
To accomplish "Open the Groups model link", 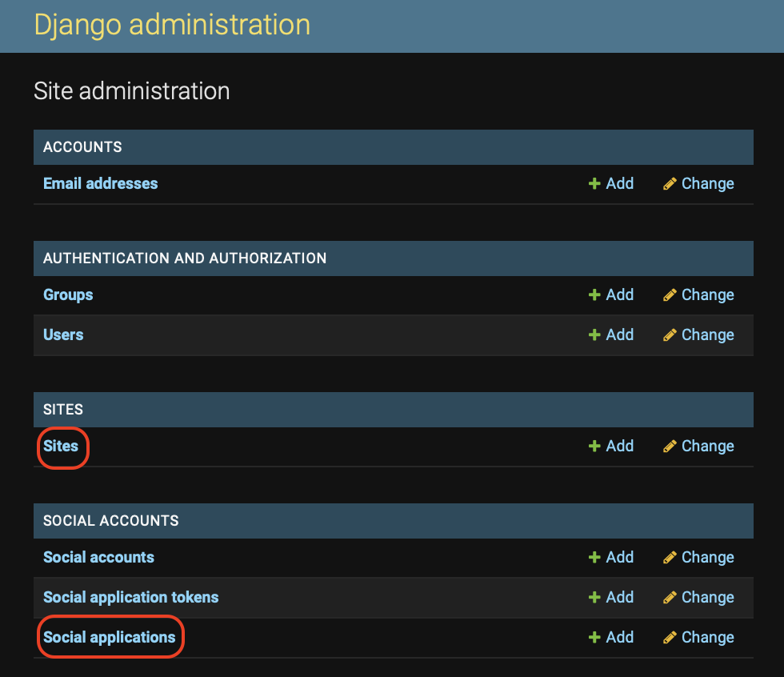I will (68, 294).
